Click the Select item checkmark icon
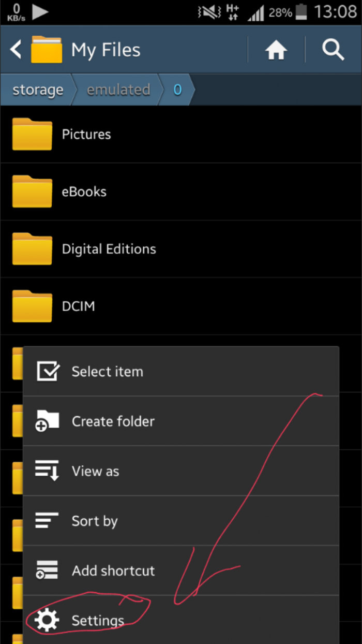The height and width of the screenshot is (644, 362). [x=47, y=371]
